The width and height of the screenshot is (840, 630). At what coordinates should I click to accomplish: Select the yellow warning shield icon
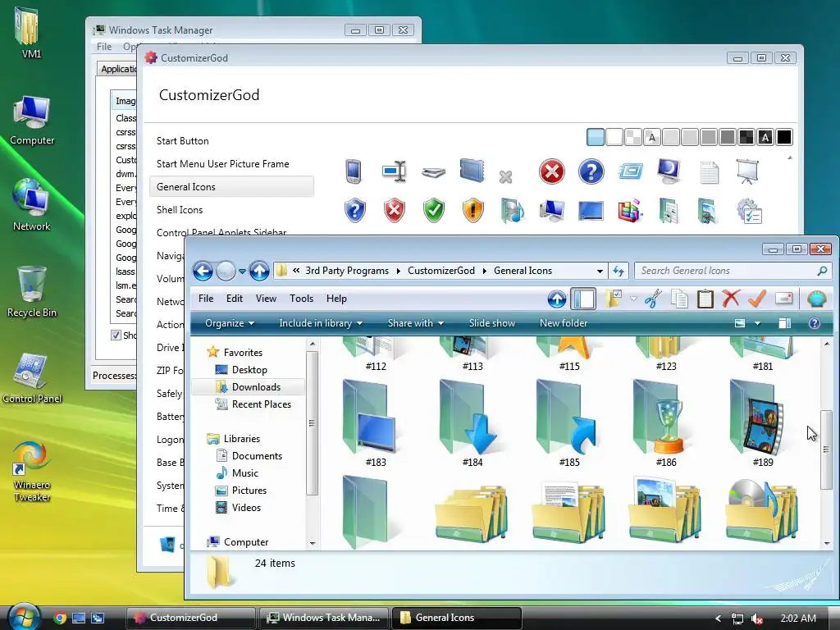pos(473,211)
